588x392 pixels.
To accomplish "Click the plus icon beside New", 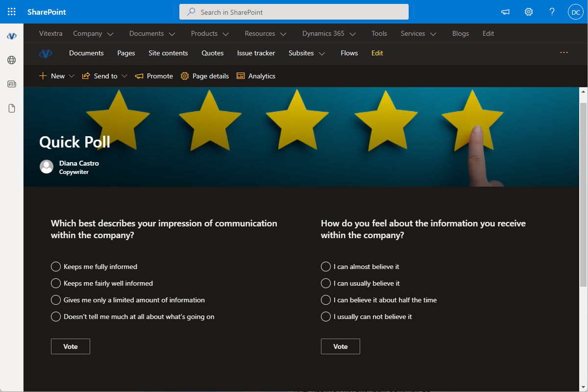I will [43, 76].
